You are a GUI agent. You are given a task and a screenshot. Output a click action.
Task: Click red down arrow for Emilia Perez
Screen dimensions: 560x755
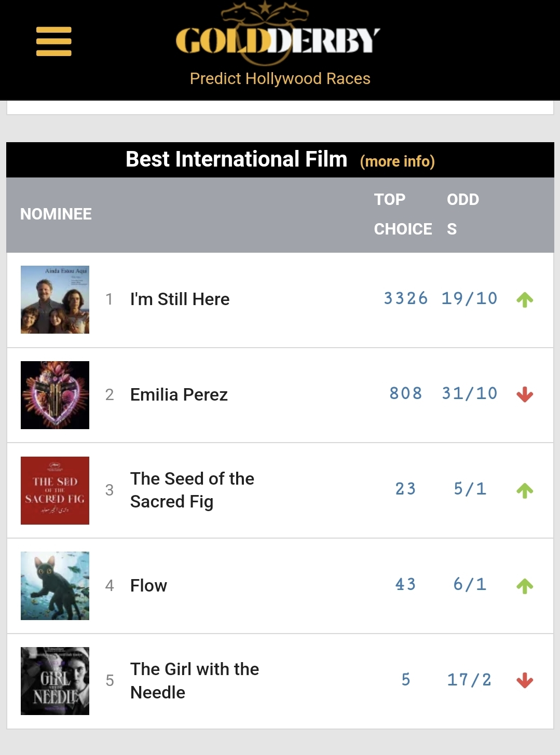pos(525,394)
